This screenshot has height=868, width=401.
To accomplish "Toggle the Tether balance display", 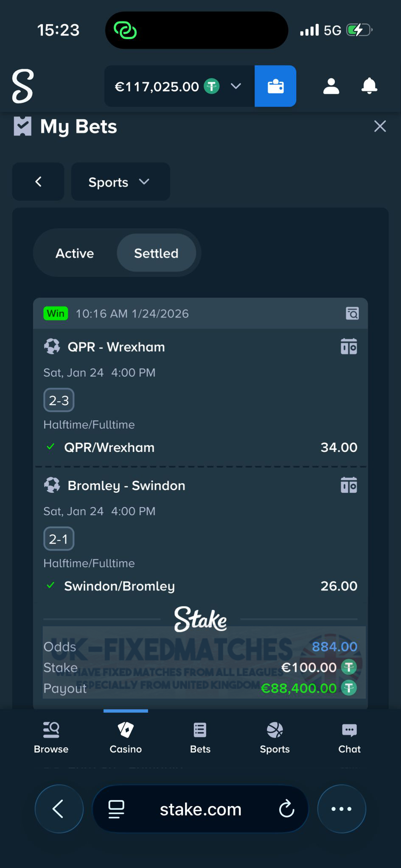I will point(213,86).
